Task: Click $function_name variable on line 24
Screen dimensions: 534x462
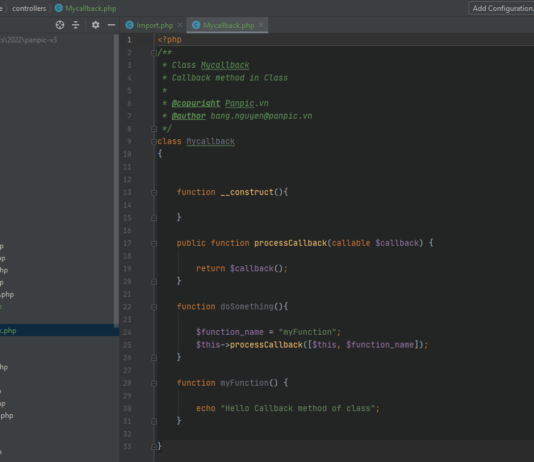Action: [230, 332]
